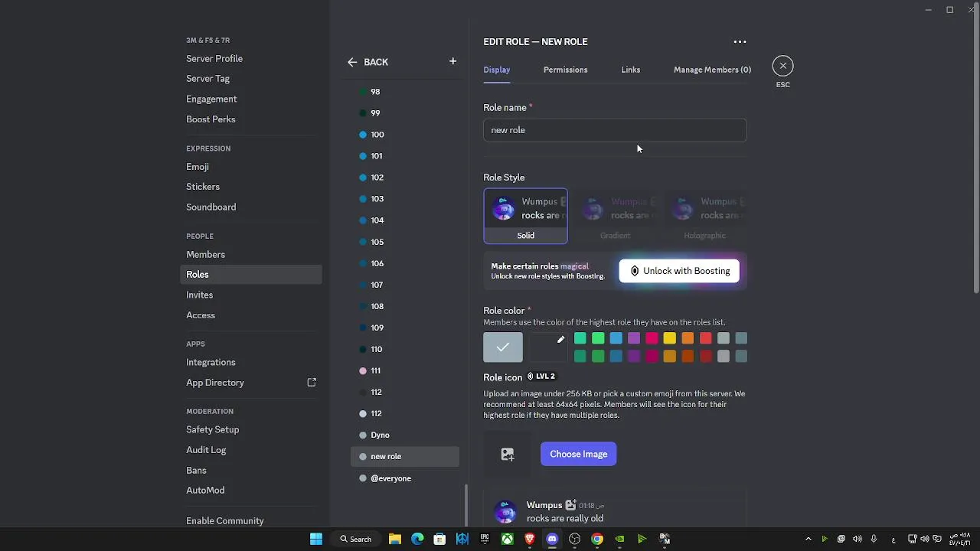Viewport: 980px width, 551px height.
Task: Select the Gradient role style
Action: 615,216
